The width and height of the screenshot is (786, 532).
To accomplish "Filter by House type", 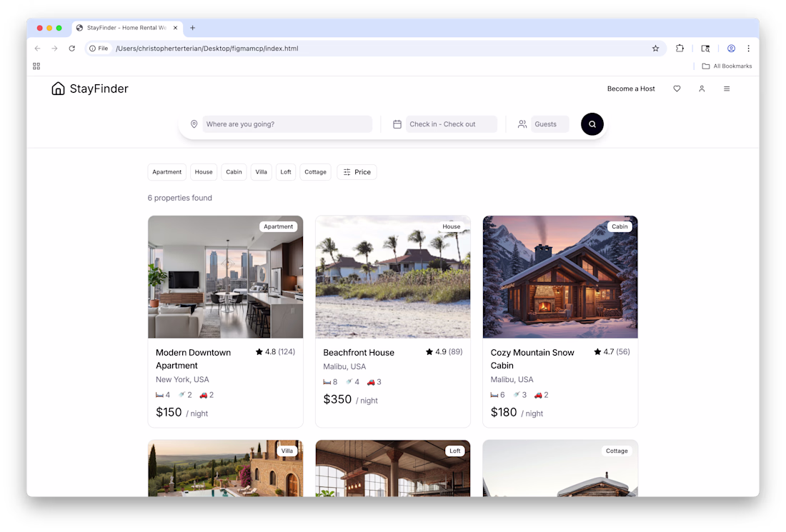I will [x=204, y=172].
